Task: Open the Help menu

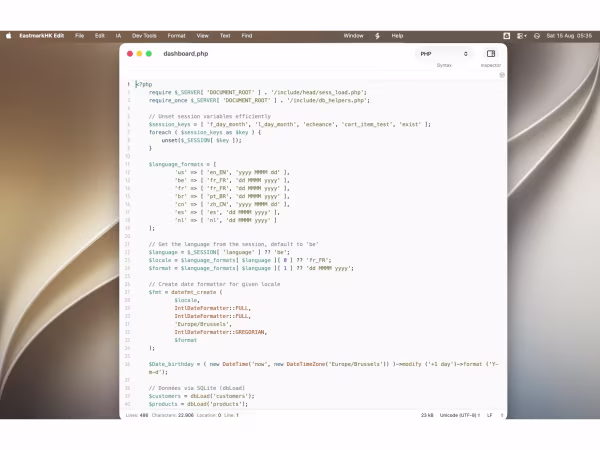Action: pos(397,36)
